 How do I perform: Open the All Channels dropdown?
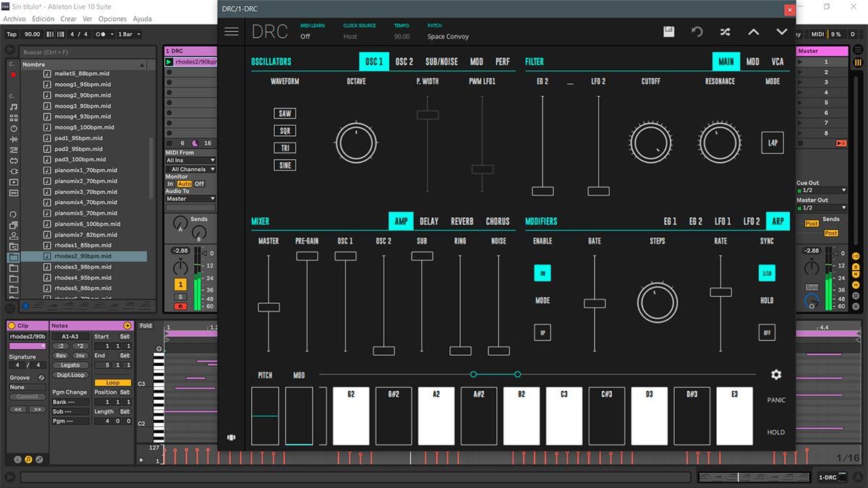(x=191, y=169)
